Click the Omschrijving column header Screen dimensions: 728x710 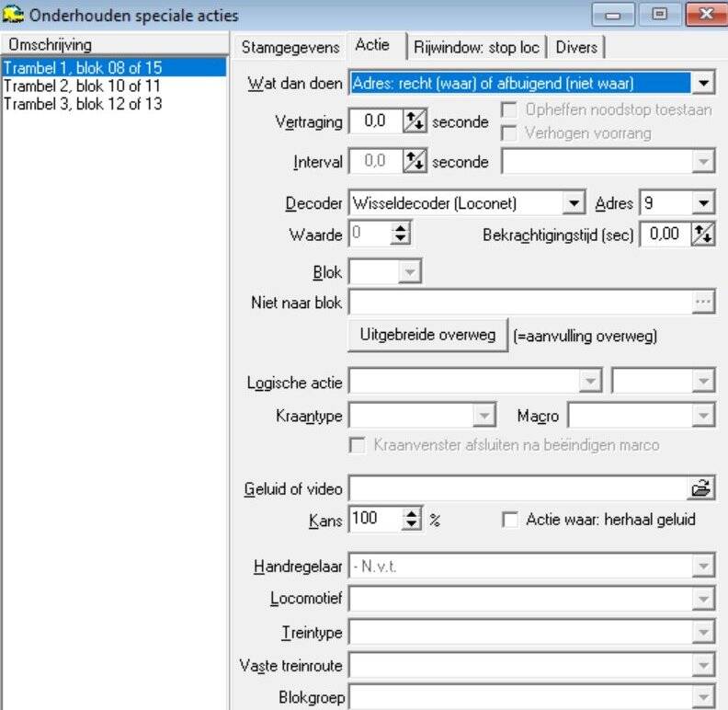click(x=114, y=45)
